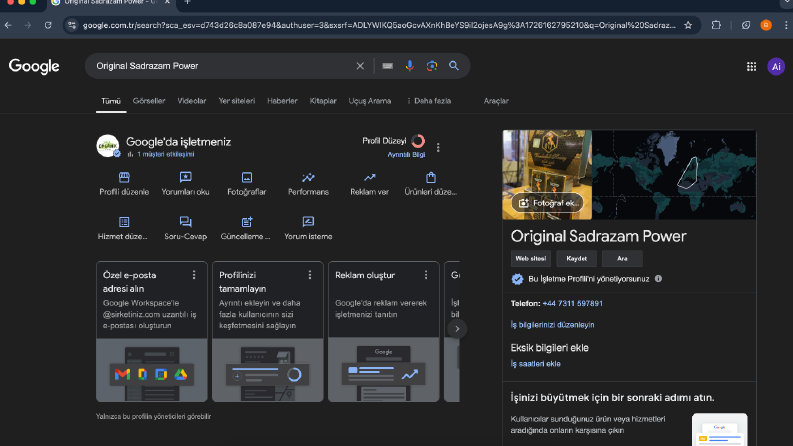View site information icon in address bar
The height and width of the screenshot is (446, 793).
[x=72, y=25]
